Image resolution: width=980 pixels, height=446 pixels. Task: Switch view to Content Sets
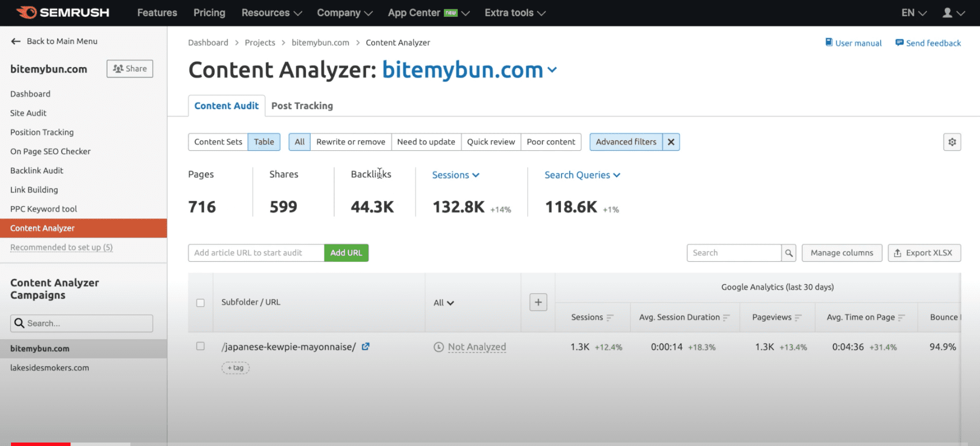pyautogui.click(x=218, y=142)
